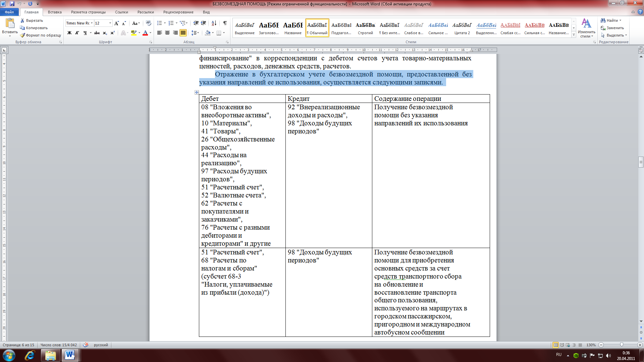Image resolution: width=644 pixels, height=362 pixels.
Task: Apply the Заголовок heading style
Action: point(269,28)
